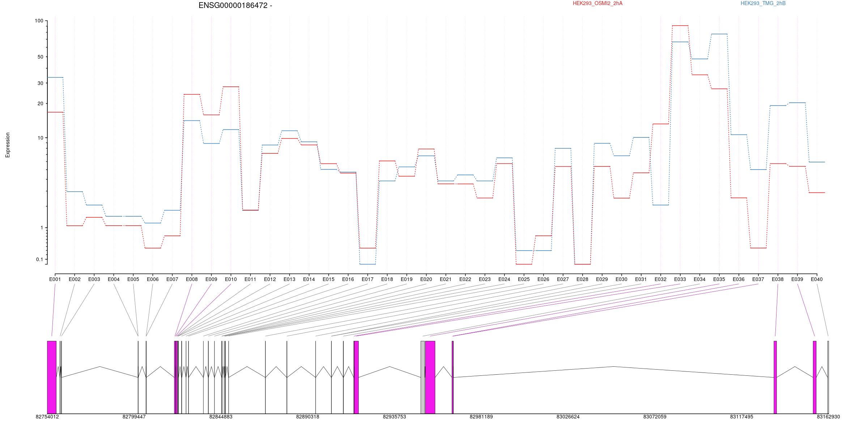The width and height of the screenshot is (868, 434).
Task: Click exon label E006
Action: [153, 279]
